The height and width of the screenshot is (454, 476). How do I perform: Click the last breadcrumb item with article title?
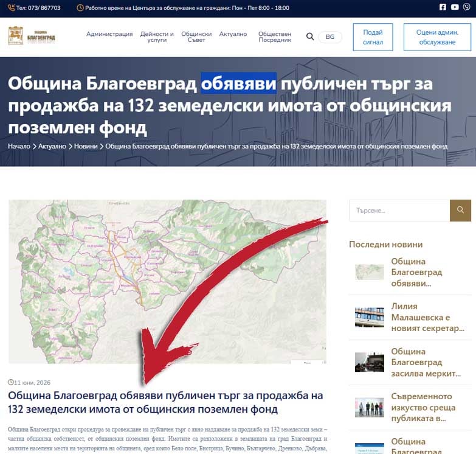pyautogui.click(x=276, y=146)
